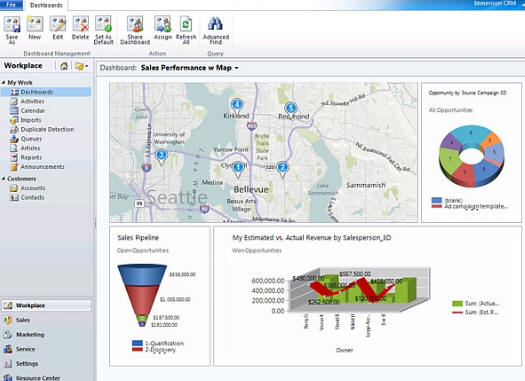The width and height of the screenshot is (525, 381).
Task: Click map pin number 1 above Bellevue
Action: (x=238, y=168)
